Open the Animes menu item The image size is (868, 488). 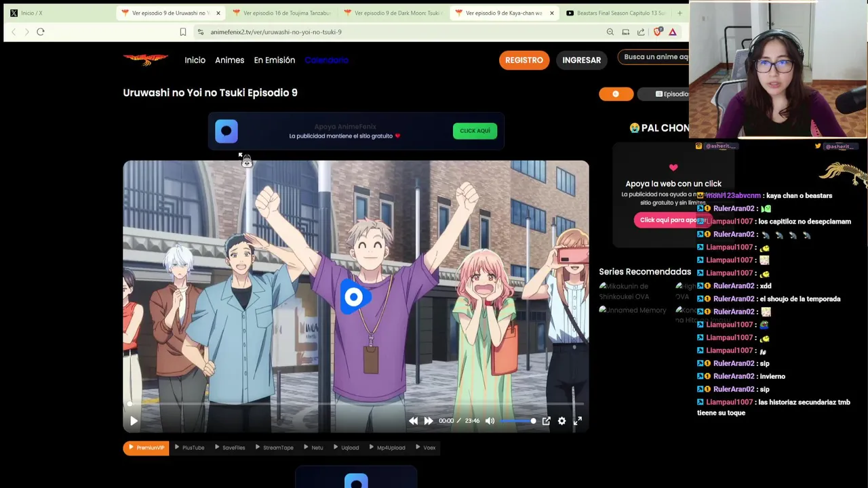pos(229,60)
